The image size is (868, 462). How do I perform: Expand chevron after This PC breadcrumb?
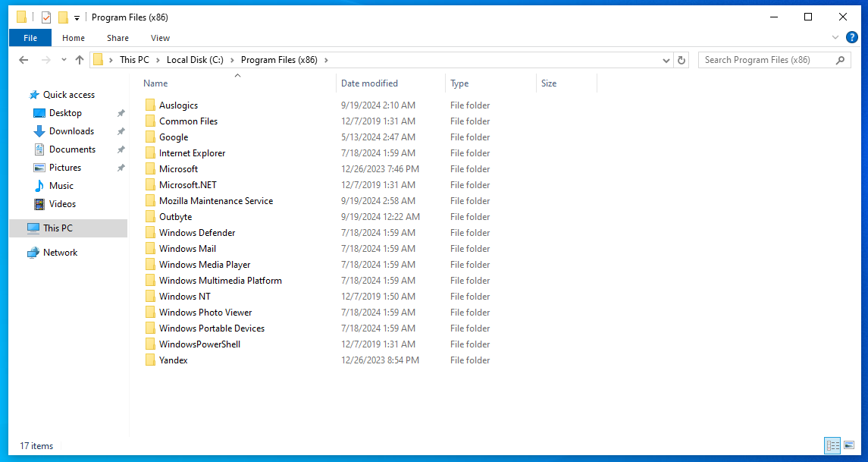coord(158,60)
